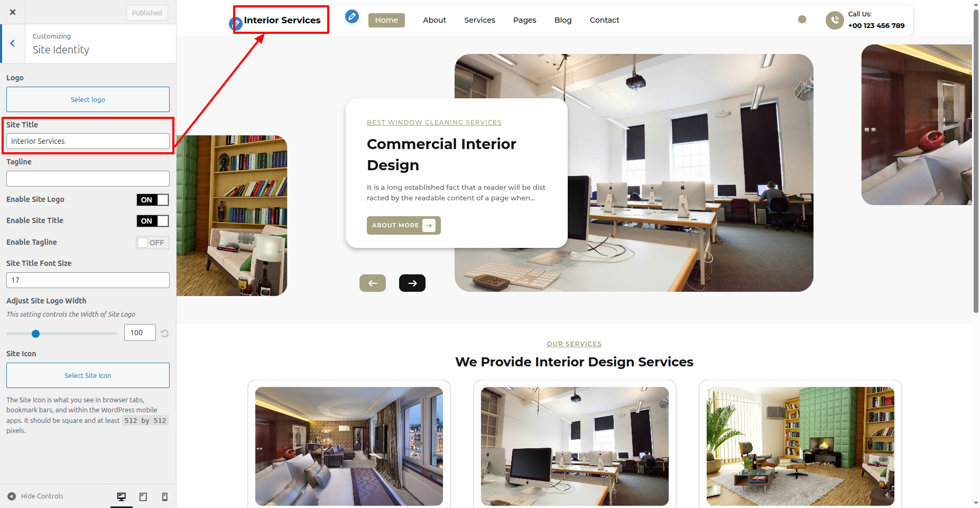Screen dimensions: 980x508
Task: Switch to mobile preview mode
Action: [x=164, y=496]
